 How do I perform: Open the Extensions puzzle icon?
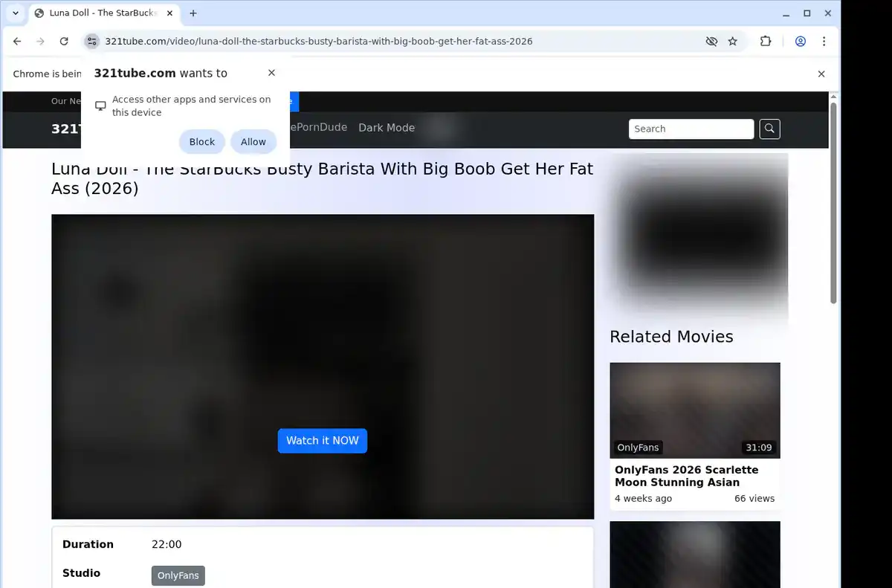click(x=766, y=42)
